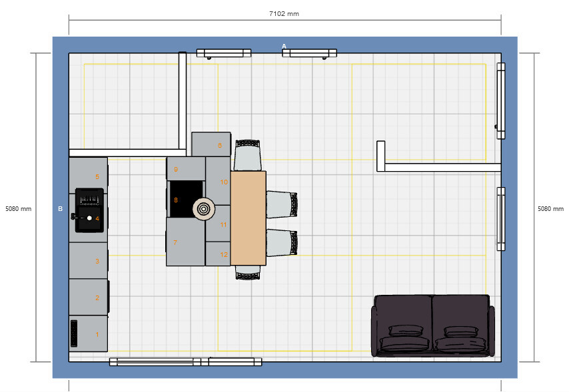
Task: Pick the chair at the table's top end
Action: point(247,155)
